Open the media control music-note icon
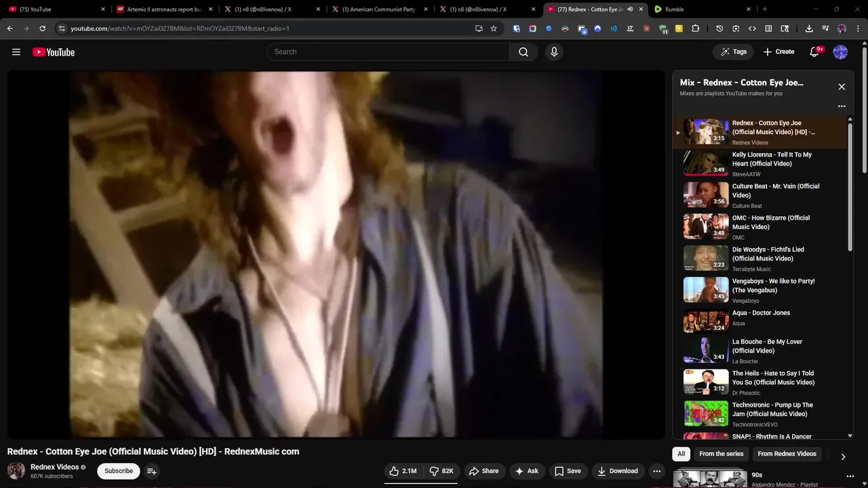This screenshot has height=488, width=868. (825, 28)
